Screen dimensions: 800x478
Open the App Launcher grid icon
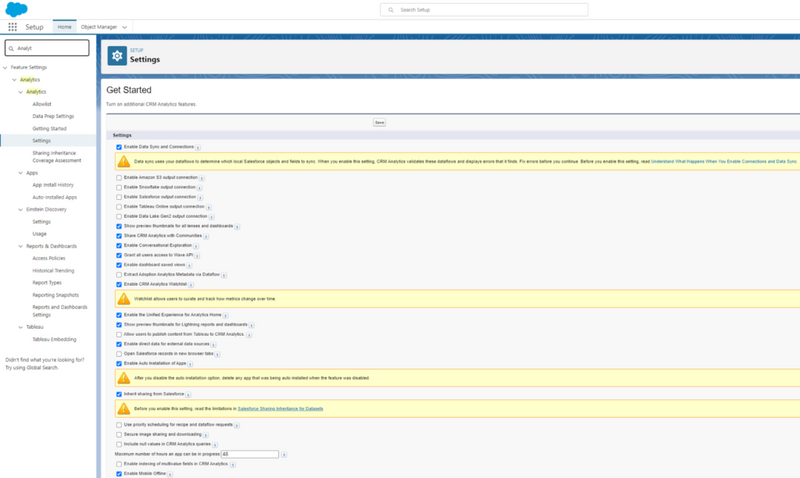click(x=12, y=27)
